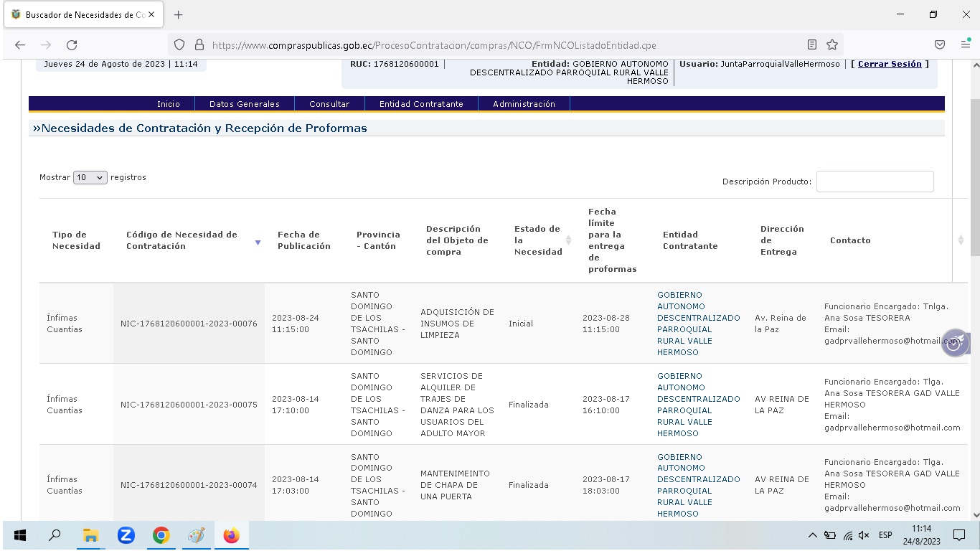Reload the page with browser refresh icon
This screenshot has width=980, height=551.
tap(72, 44)
